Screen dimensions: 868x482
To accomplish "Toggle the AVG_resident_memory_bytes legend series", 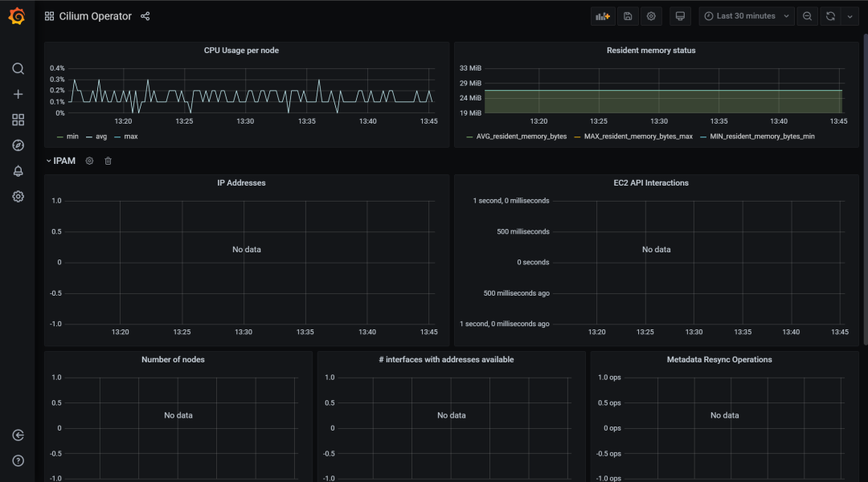I will click(x=517, y=137).
